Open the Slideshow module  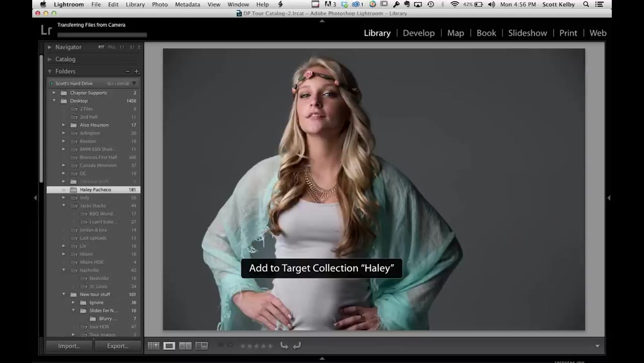(x=528, y=33)
